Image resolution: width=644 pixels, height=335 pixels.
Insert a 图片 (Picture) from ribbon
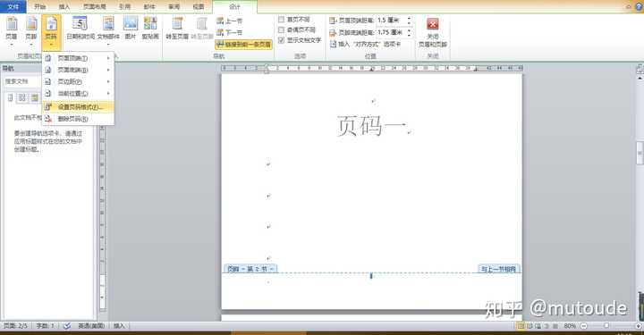point(131,29)
